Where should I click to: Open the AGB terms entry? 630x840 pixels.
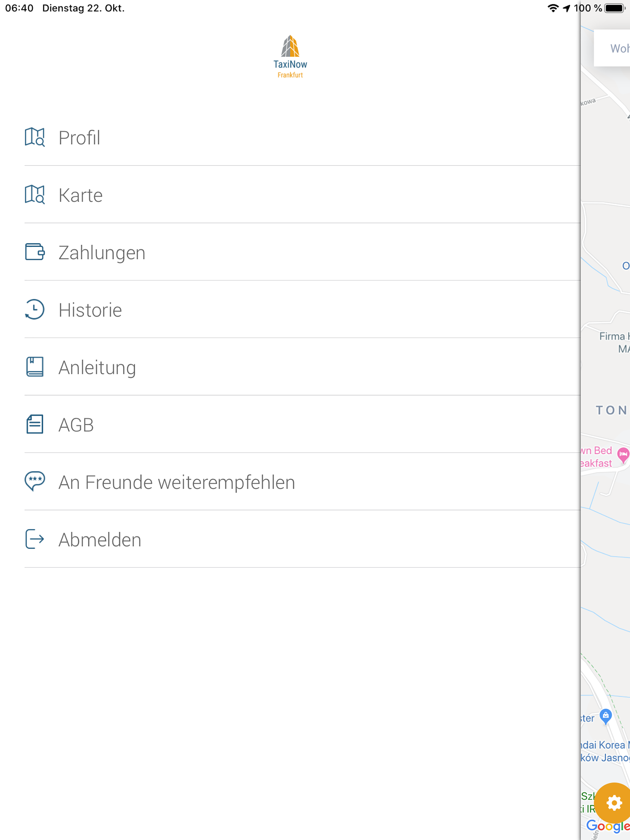(x=302, y=424)
